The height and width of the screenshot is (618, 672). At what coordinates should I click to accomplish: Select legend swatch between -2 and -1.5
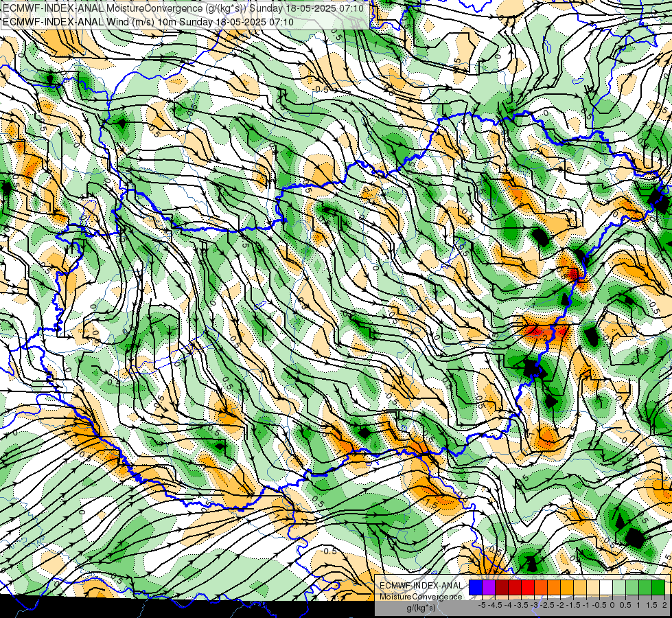point(567,588)
